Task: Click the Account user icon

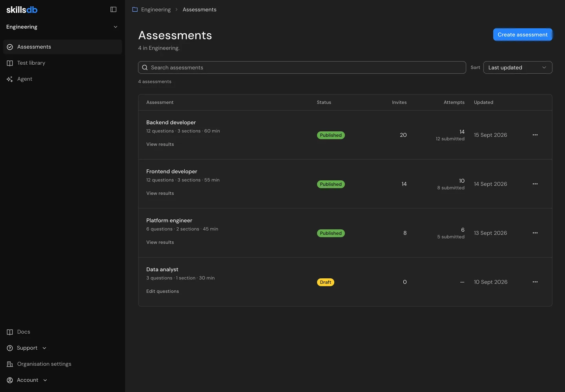Action: point(10,380)
